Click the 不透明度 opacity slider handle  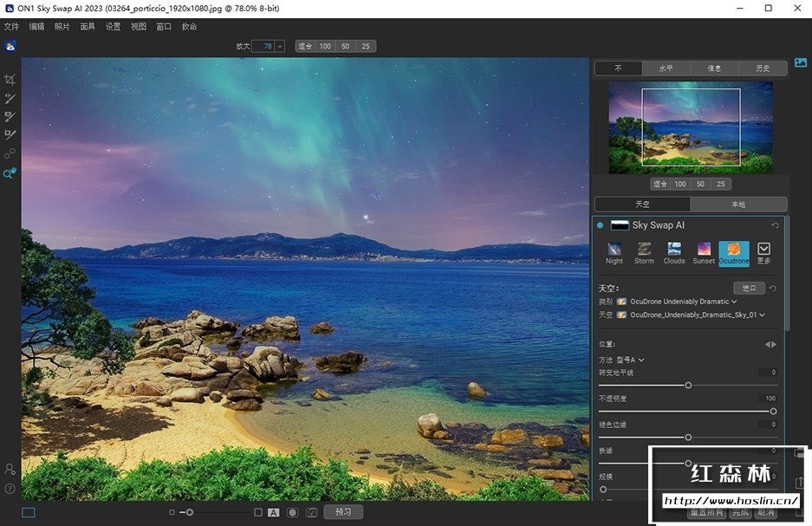click(773, 411)
